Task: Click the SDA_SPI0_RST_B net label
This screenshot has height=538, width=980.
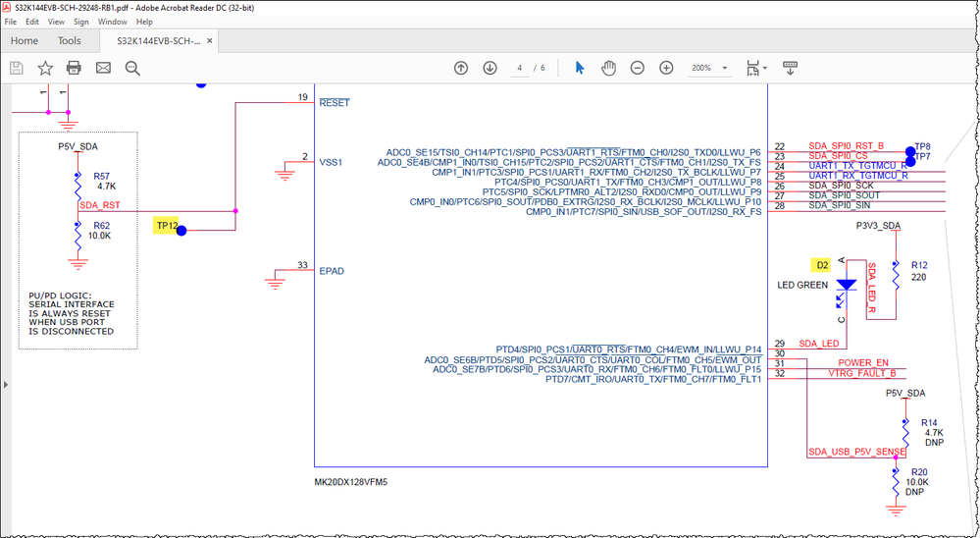Action: pos(847,145)
